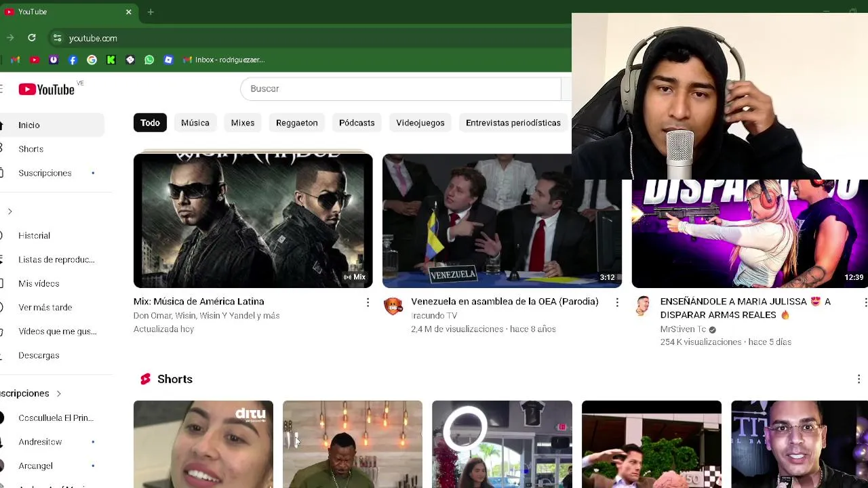This screenshot has height=488, width=868.
Task: Open the Shorts shelf options menu
Action: 859,379
